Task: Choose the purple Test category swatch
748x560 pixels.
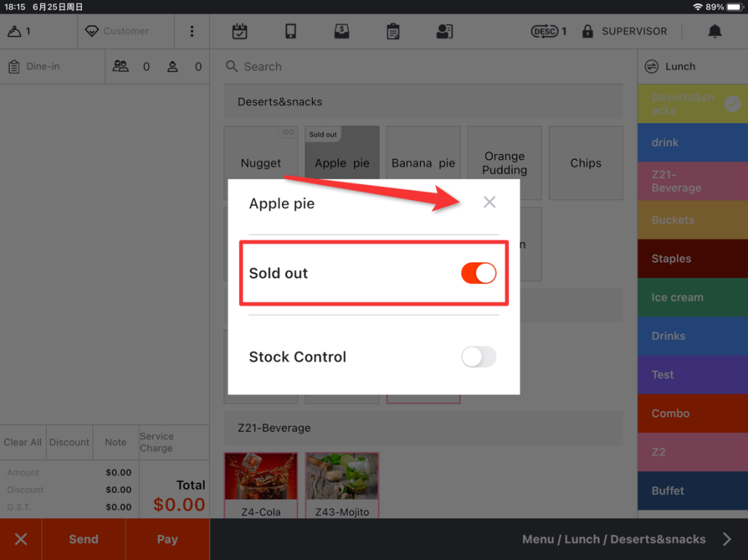Action: point(692,375)
